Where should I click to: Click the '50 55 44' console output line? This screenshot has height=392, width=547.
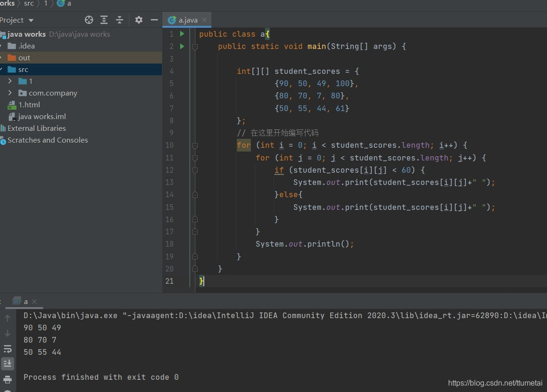[x=42, y=352]
